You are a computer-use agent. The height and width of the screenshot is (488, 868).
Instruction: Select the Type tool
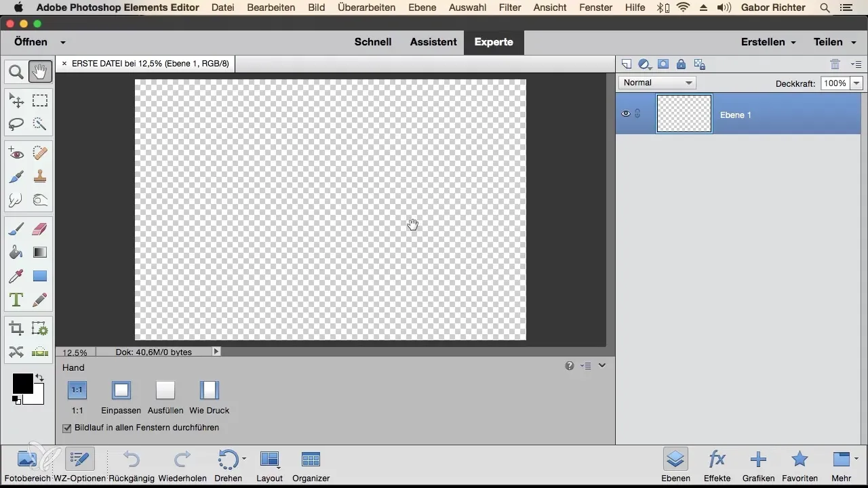16,299
